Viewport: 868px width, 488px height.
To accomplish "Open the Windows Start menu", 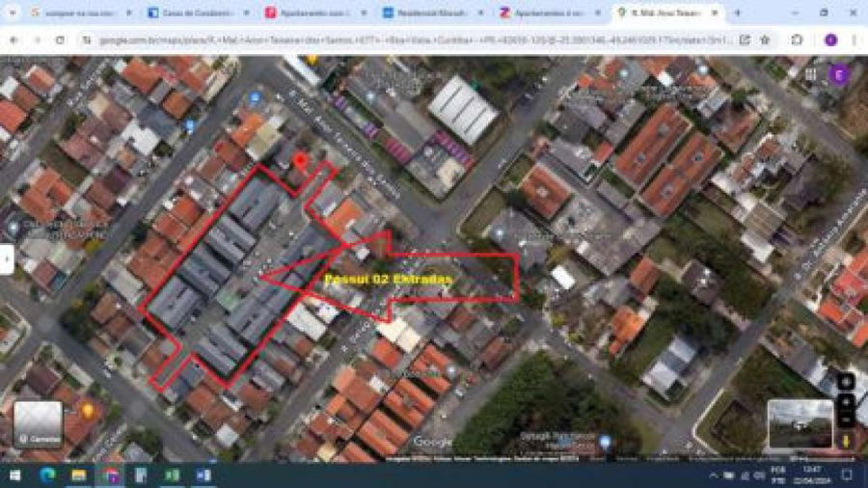I will tap(15, 475).
